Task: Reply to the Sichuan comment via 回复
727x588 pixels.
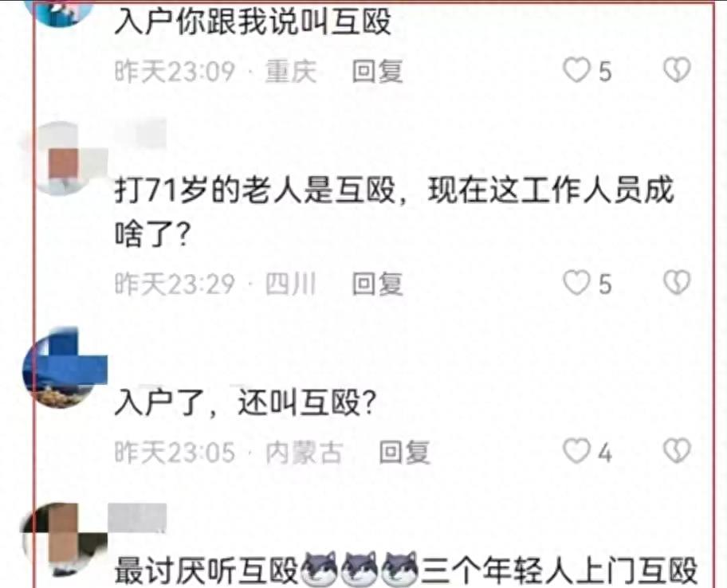Action: pos(377,284)
